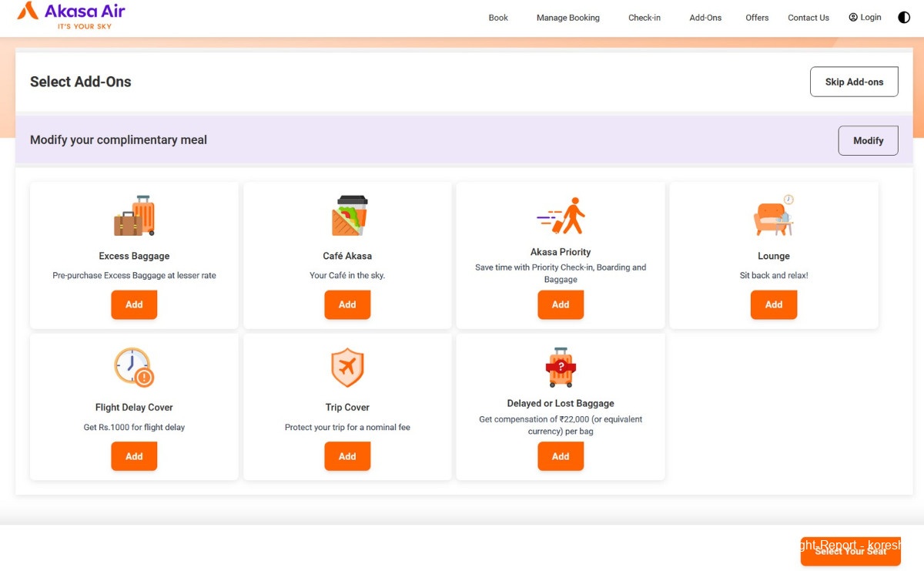Click the ₹22,000 per bag compensation description

pyautogui.click(x=561, y=425)
